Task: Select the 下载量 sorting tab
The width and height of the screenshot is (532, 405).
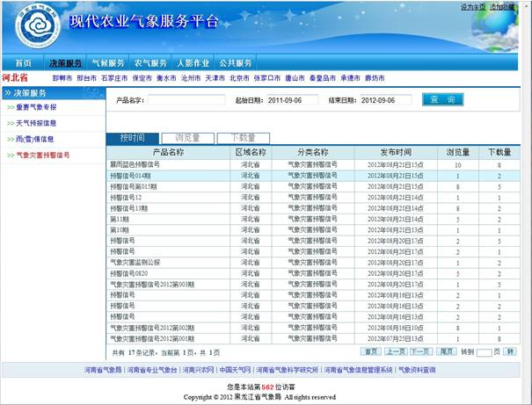Action: pyautogui.click(x=241, y=138)
